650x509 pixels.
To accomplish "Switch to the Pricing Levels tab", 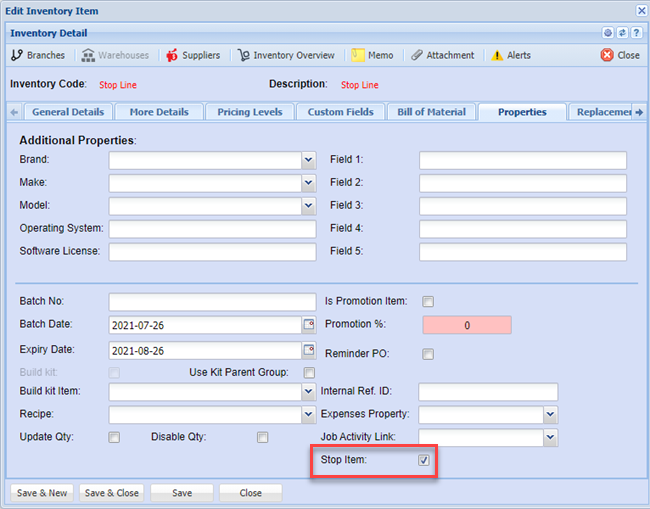I will [x=249, y=112].
